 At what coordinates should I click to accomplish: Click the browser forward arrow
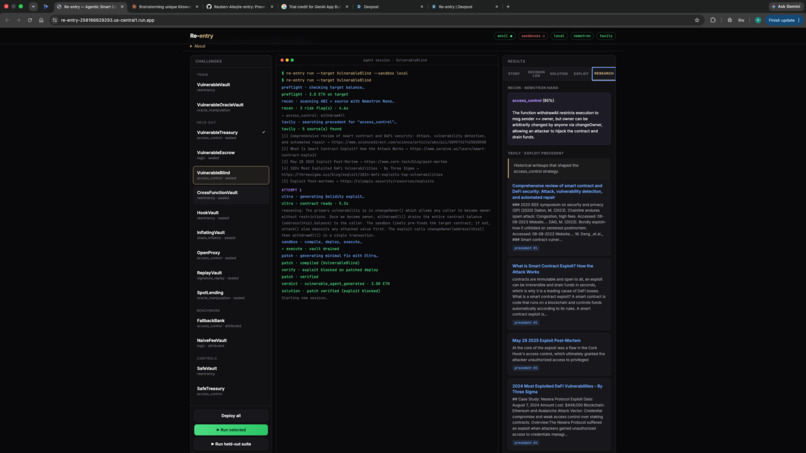click(x=19, y=20)
